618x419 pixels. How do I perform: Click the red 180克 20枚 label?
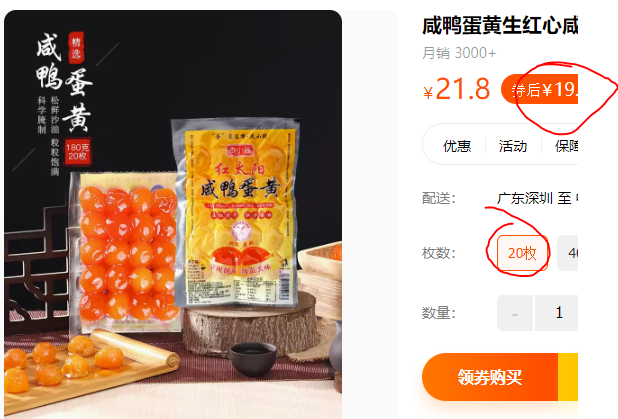coord(78,152)
